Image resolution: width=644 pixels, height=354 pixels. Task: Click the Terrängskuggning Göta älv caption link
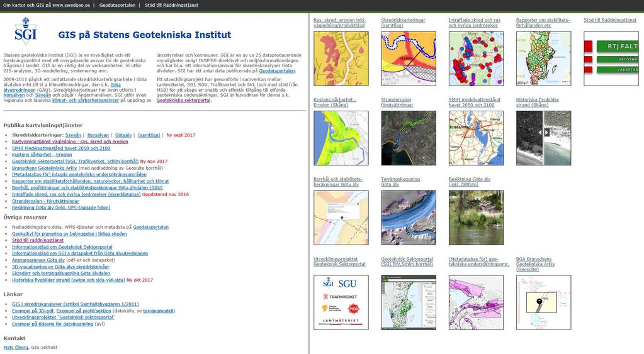point(400,182)
